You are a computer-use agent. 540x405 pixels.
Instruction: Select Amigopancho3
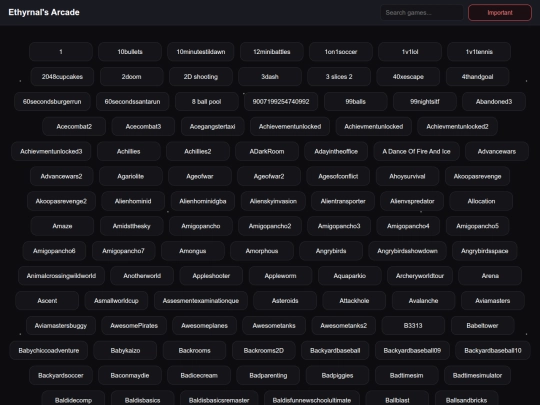tap(339, 226)
